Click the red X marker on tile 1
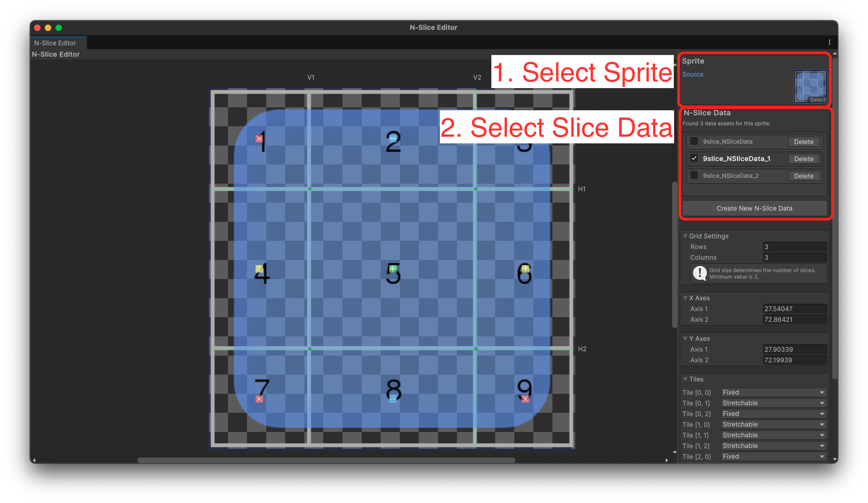The height and width of the screenshot is (503, 868). pos(259,139)
